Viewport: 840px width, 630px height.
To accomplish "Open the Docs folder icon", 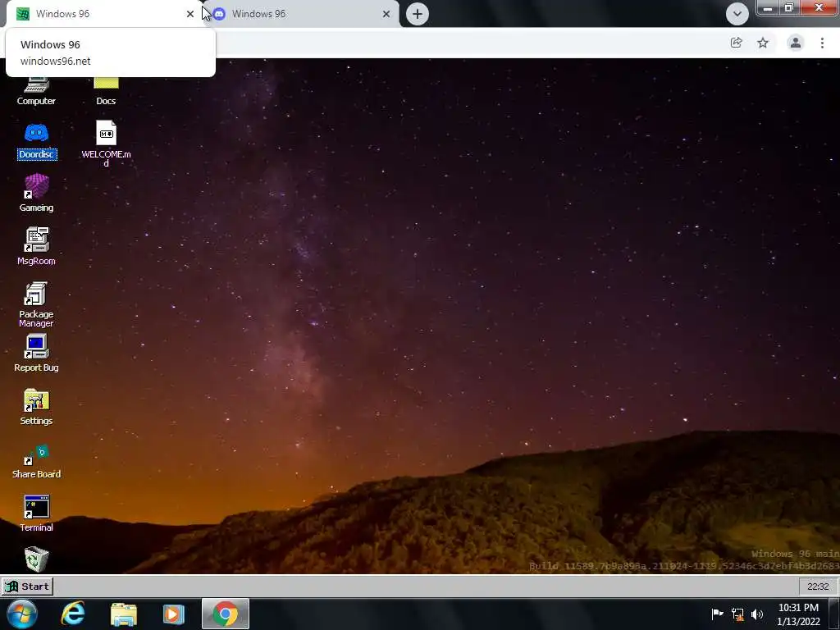I will (106, 91).
